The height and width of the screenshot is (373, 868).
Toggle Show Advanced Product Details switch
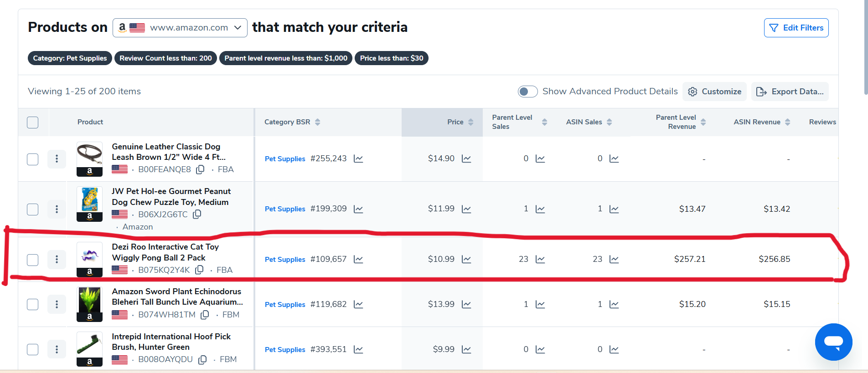tap(527, 92)
